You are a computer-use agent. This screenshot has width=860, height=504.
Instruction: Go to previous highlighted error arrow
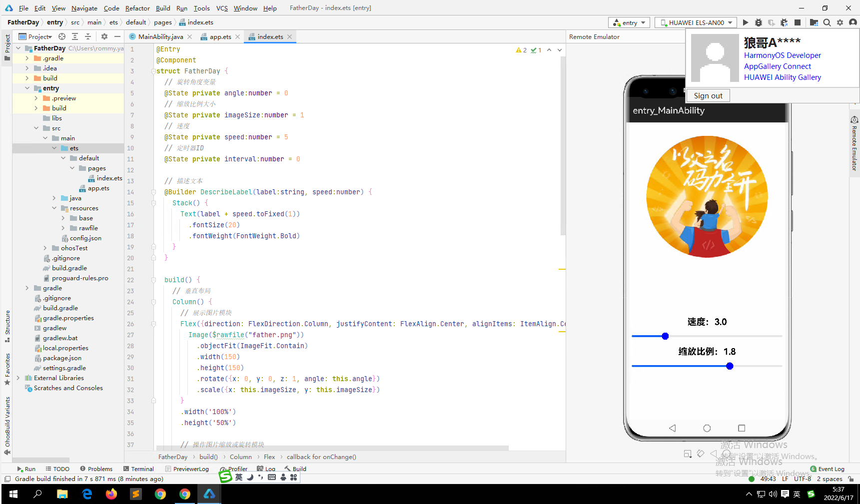(549, 50)
